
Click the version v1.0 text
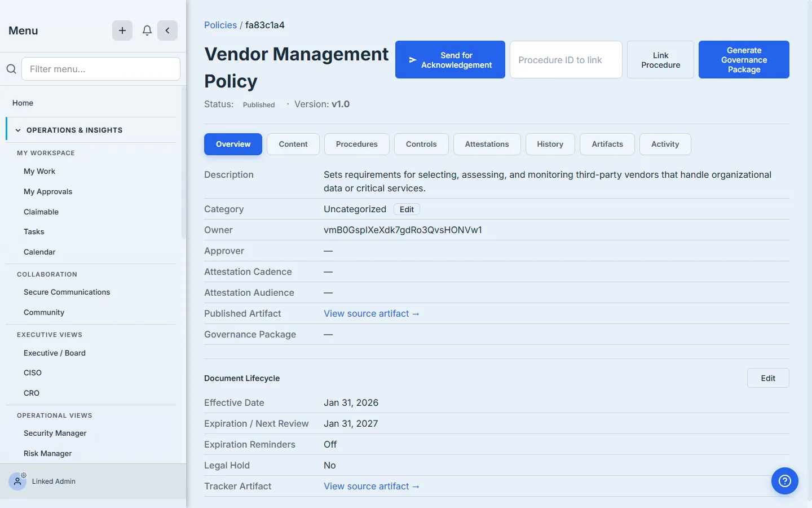[x=341, y=104]
